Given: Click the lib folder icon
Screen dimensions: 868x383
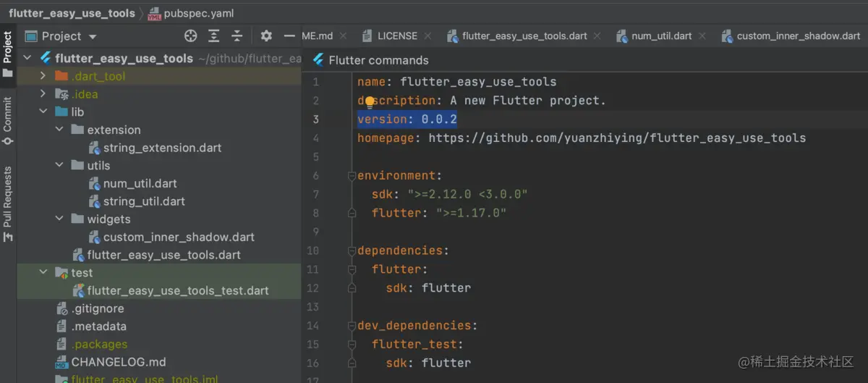Looking at the screenshot, I should click(61, 112).
